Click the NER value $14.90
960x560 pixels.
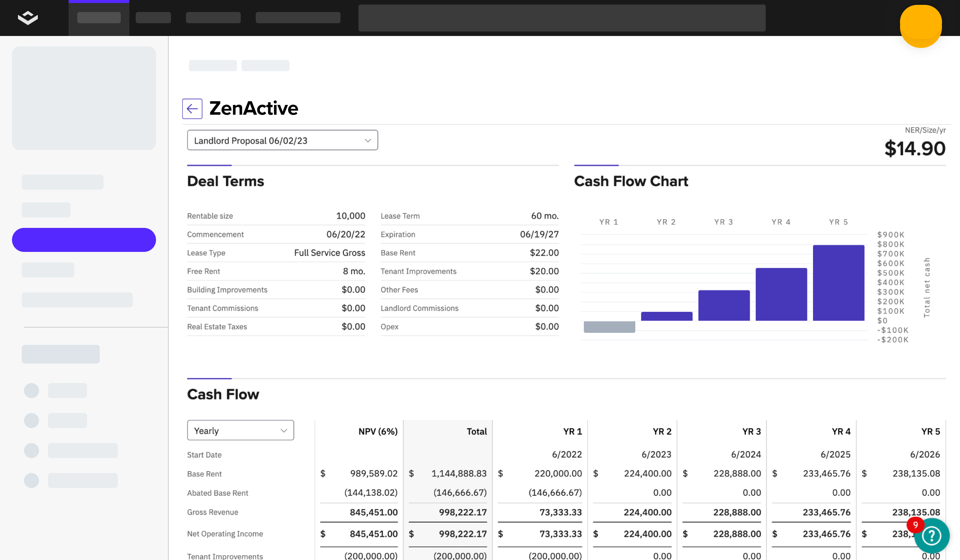pyautogui.click(x=915, y=148)
